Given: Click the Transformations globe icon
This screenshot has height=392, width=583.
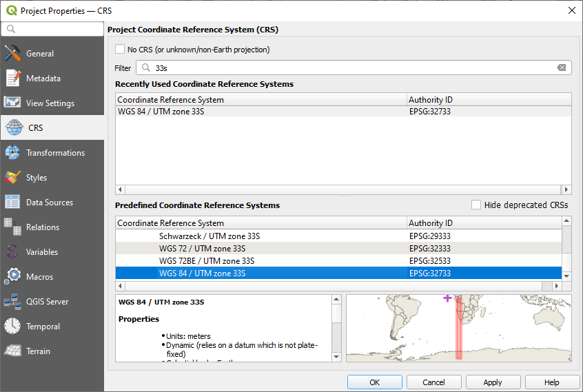Looking at the screenshot, I should 12,153.
